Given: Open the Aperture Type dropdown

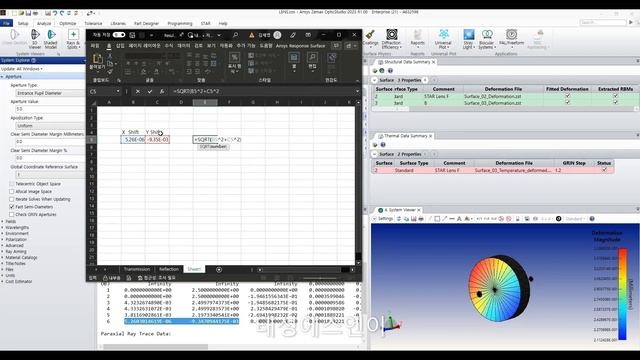Looking at the screenshot, I should pos(51,93).
